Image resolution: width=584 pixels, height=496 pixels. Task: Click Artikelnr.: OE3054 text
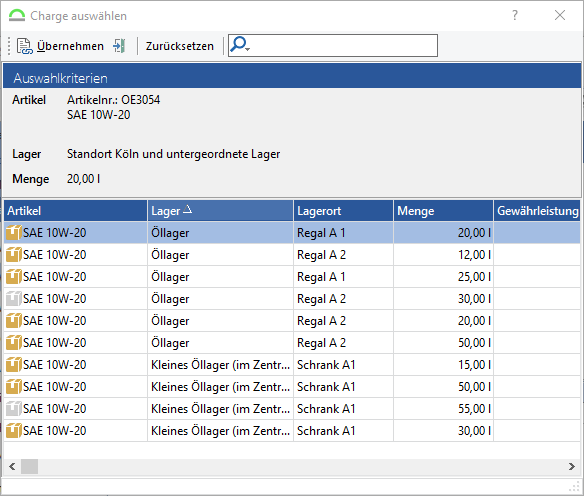pos(114,100)
